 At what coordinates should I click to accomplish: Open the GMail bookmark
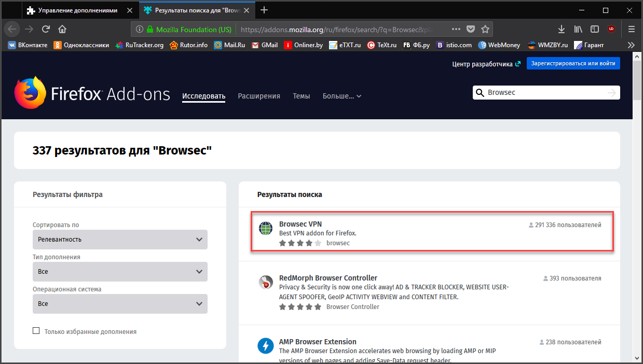[265, 45]
